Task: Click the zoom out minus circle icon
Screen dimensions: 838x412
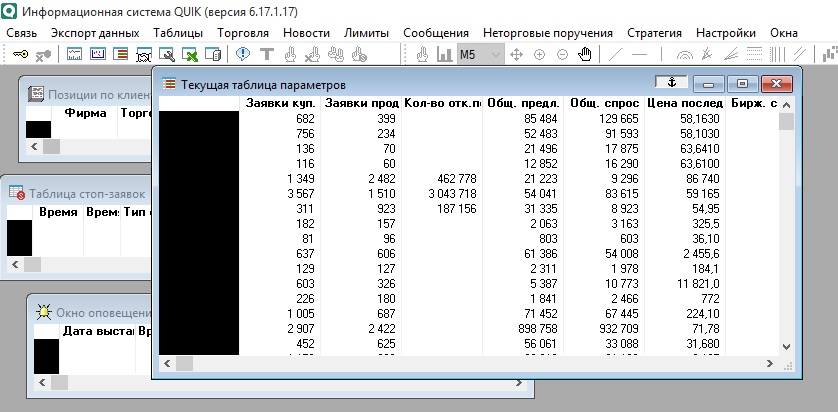Action: point(563,54)
